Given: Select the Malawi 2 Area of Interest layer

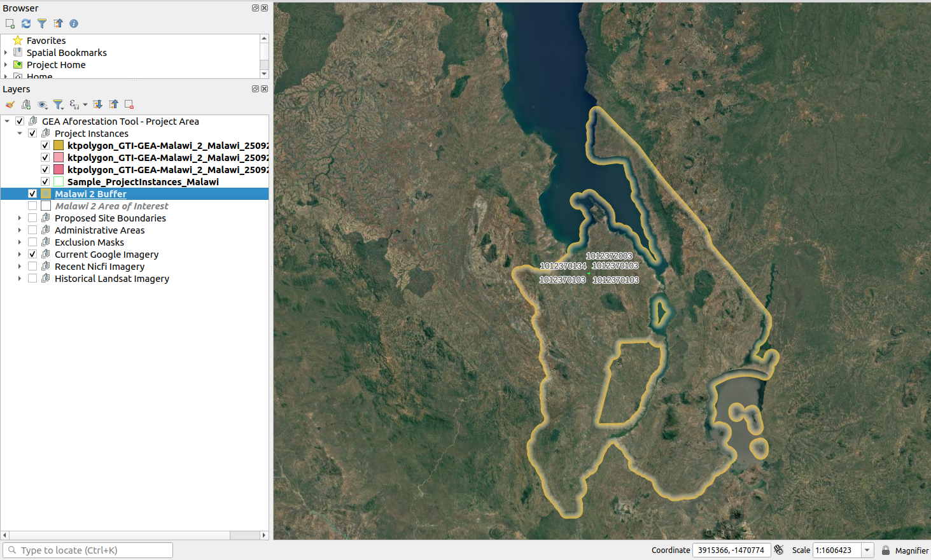Looking at the screenshot, I should (x=111, y=206).
